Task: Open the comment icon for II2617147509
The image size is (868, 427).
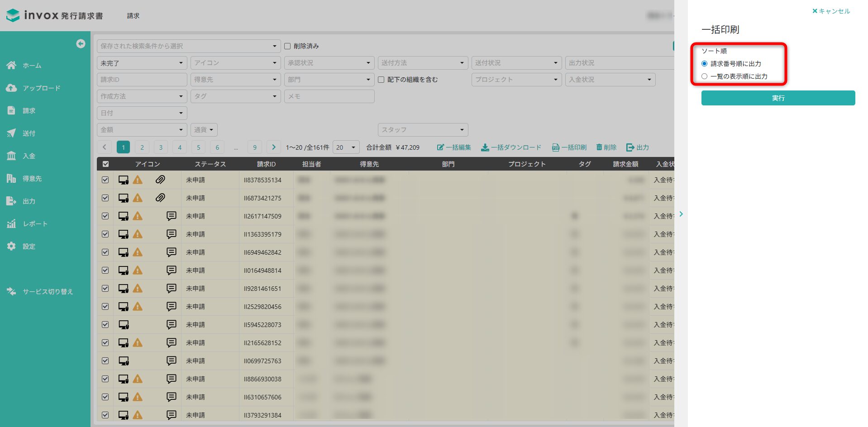Action: 171,216
